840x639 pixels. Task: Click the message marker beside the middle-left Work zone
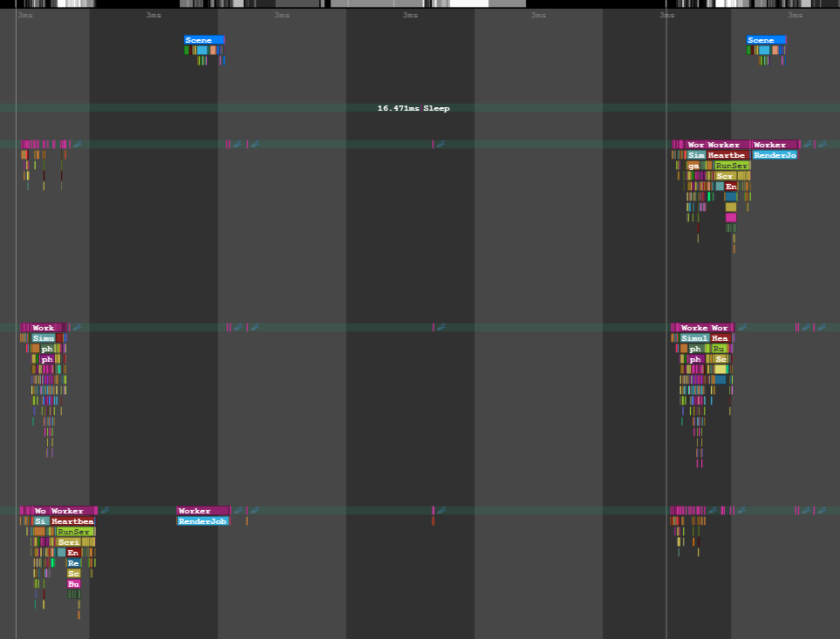(x=77, y=327)
